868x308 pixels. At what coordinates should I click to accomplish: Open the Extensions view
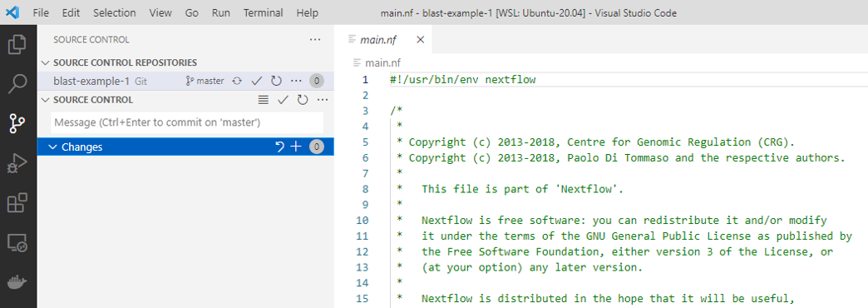(17, 203)
